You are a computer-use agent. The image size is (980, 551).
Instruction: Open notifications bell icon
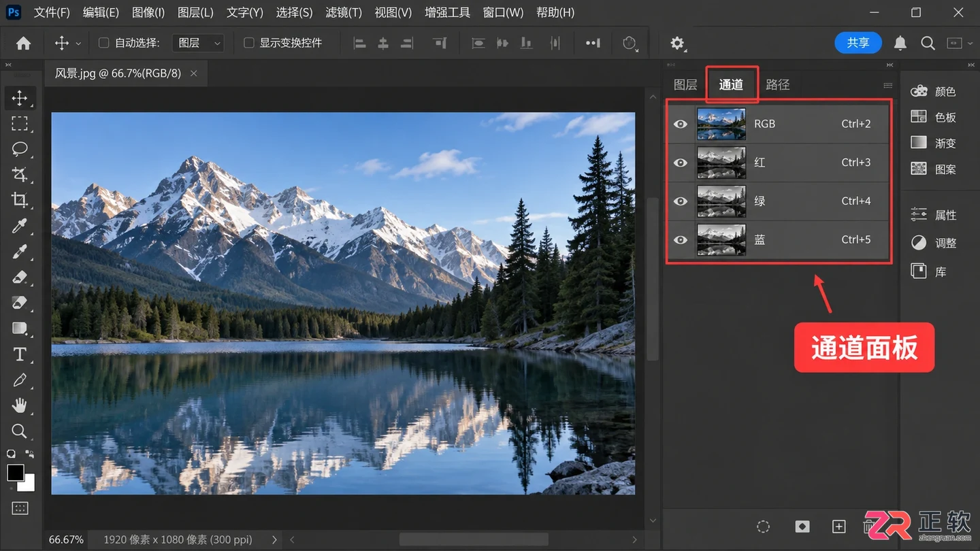900,43
